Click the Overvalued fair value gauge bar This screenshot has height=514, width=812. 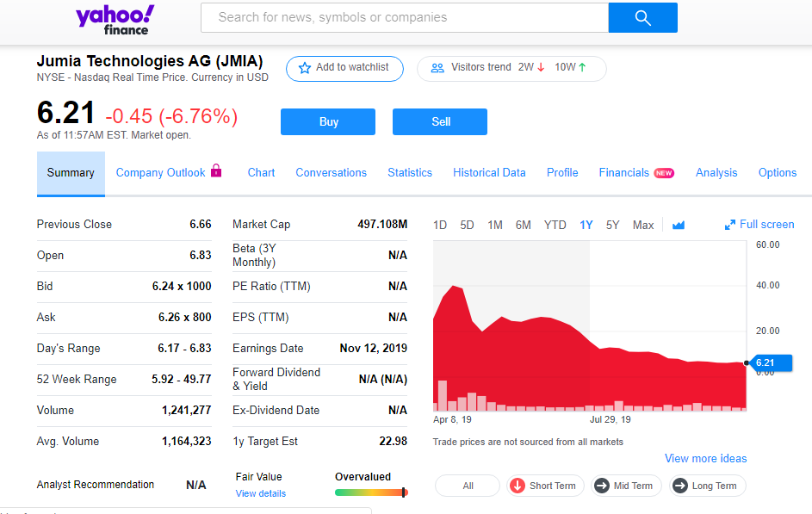(370, 492)
